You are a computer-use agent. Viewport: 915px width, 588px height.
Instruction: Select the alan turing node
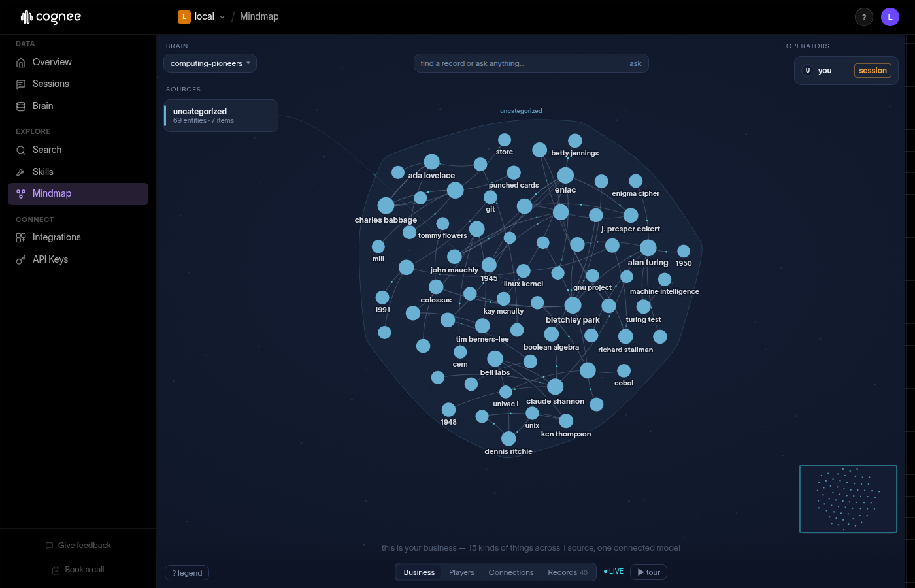tap(648, 248)
